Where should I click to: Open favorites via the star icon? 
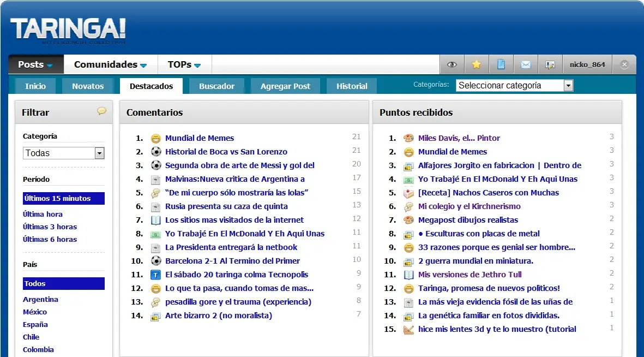click(477, 64)
